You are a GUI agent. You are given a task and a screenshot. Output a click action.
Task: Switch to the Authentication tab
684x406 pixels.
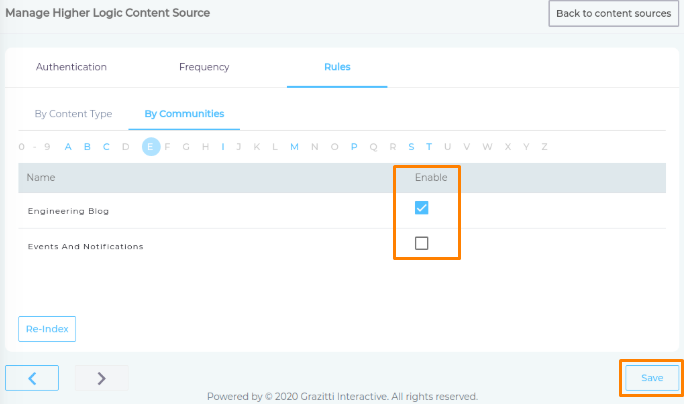(x=71, y=67)
